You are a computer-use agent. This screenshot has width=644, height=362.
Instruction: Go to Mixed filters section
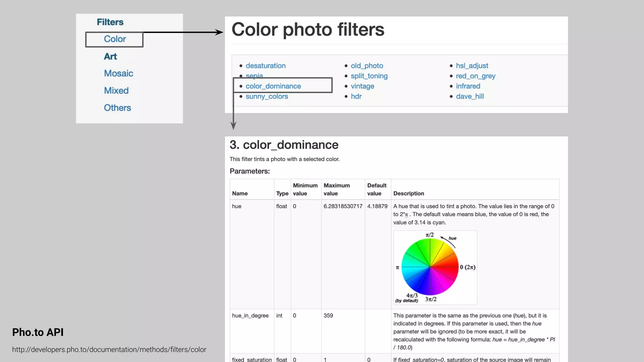[x=116, y=90]
